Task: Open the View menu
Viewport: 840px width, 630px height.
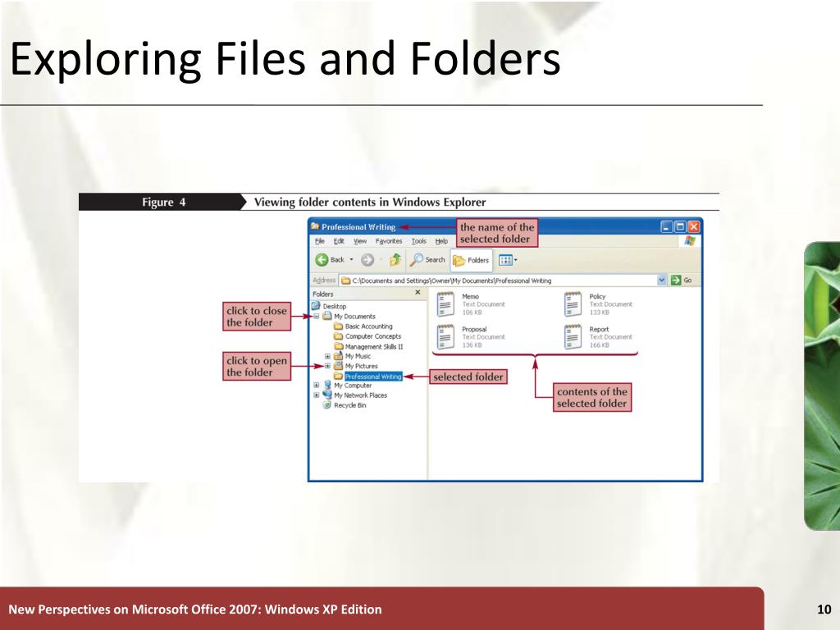Action: (x=360, y=241)
